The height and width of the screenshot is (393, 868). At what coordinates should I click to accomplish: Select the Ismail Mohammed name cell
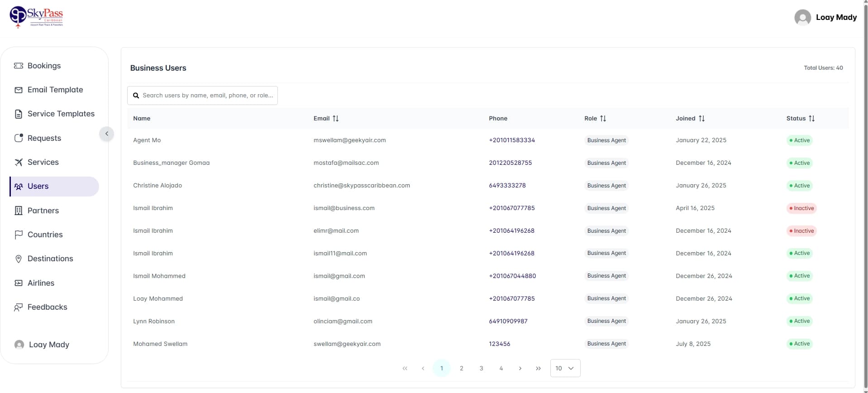click(159, 276)
